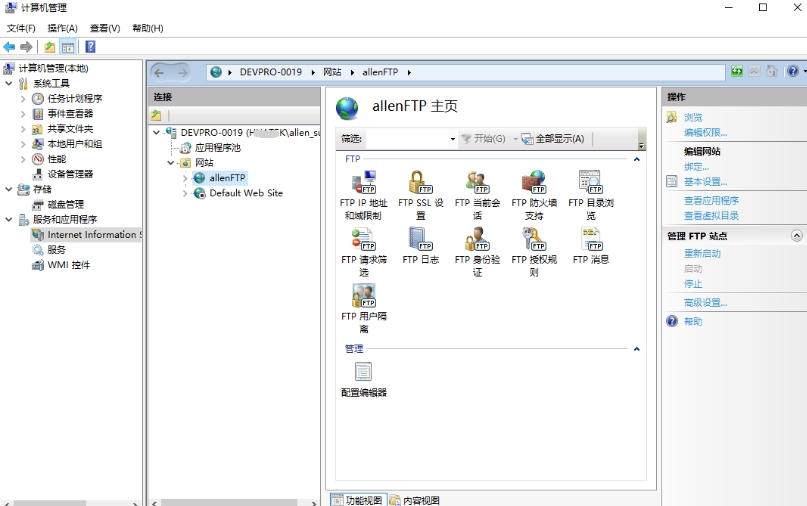Viewport: 807px width, 506px height.
Task: Open FTP IP address and domain restrictions
Action: click(x=363, y=196)
